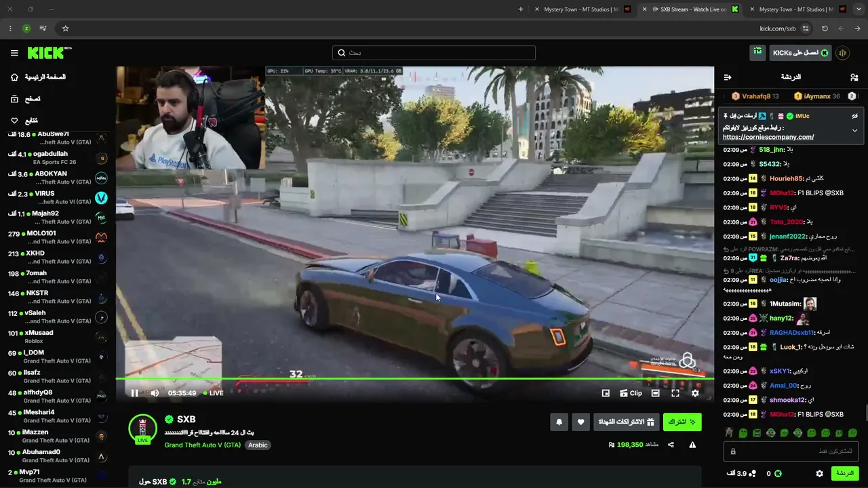Report the stream via warning icon
Viewport: 868px width, 488px height.
pos(692,445)
